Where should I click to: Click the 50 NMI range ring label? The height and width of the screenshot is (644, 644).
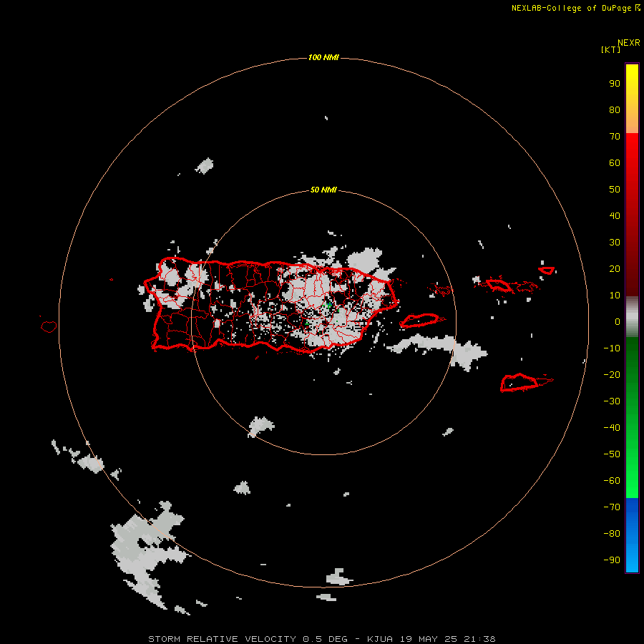point(323,190)
